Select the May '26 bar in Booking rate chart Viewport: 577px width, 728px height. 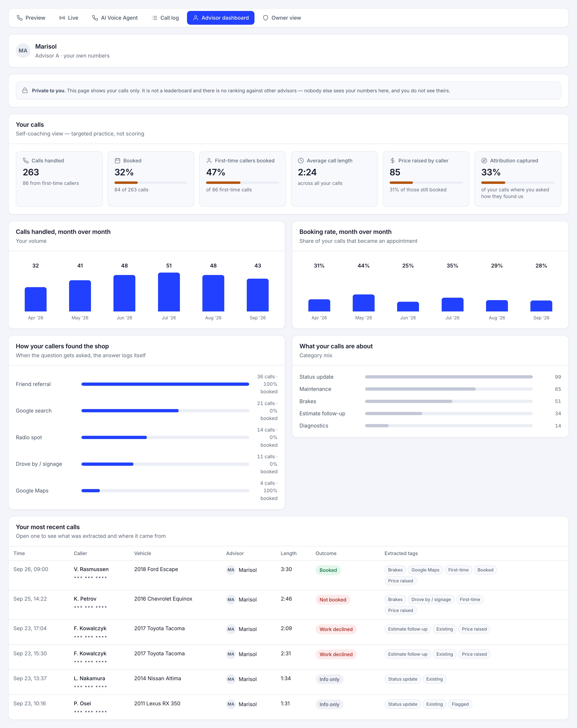(363, 303)
